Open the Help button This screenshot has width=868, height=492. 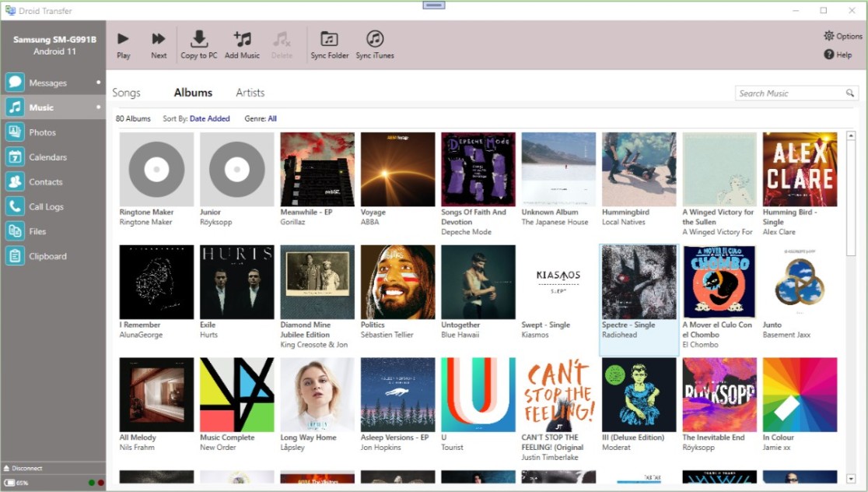click(838, 54)
